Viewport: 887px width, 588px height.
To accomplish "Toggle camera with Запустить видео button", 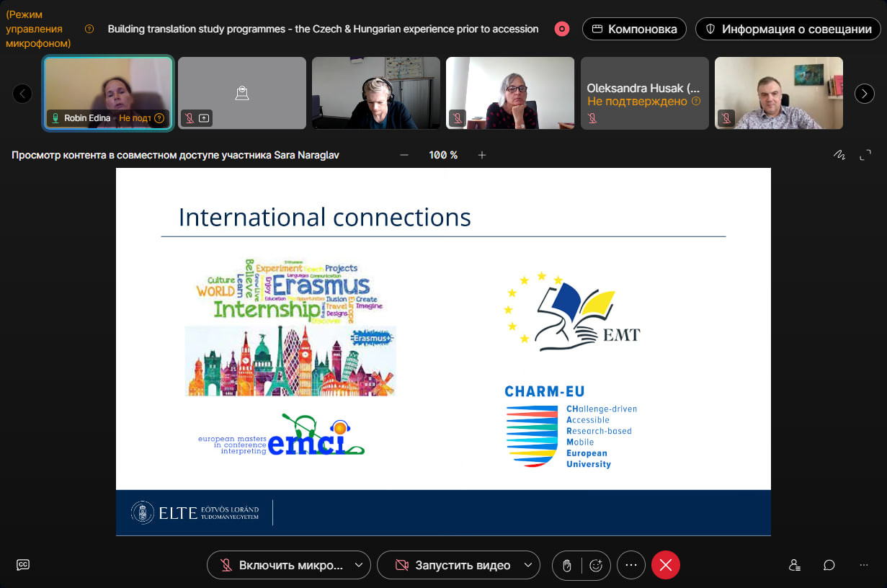I will tap(453, 566).
